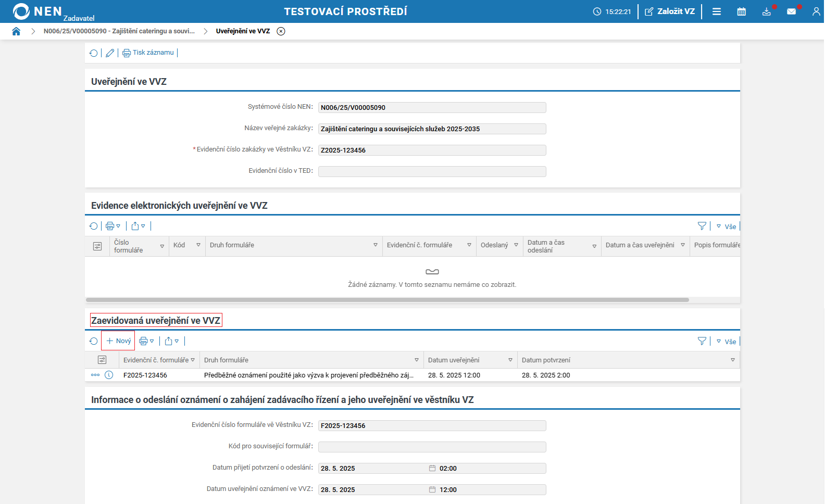Refresh the Evidence elektronických uveřejnění list
The width and height of the screenshot is (825, 504).
tap(94, 226)
